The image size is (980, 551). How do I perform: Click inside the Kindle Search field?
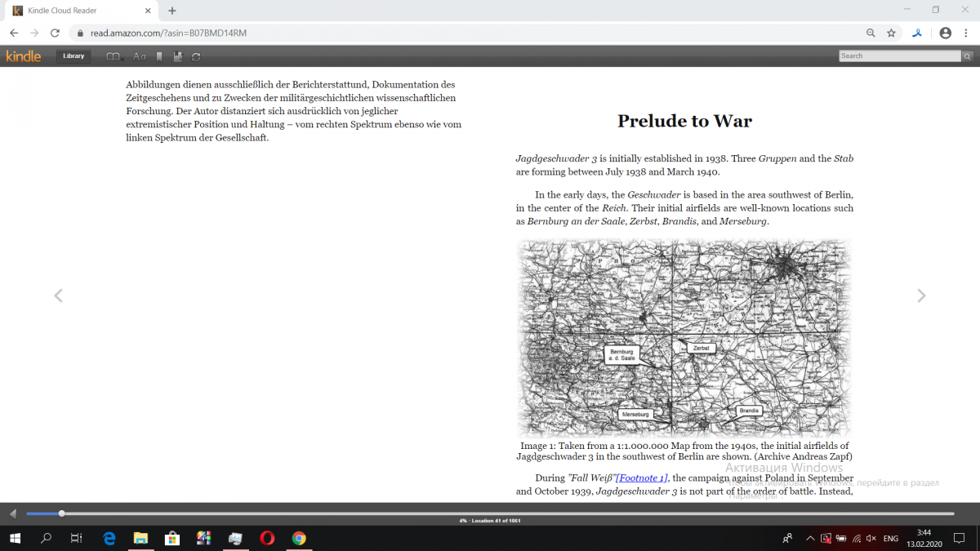point(899,56)
